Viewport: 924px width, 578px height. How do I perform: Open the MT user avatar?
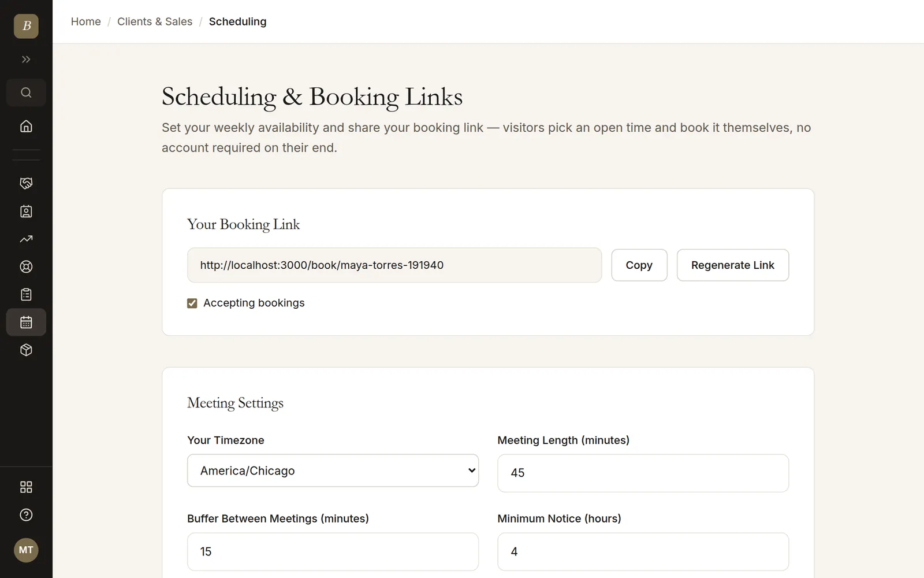coord(26,550)
